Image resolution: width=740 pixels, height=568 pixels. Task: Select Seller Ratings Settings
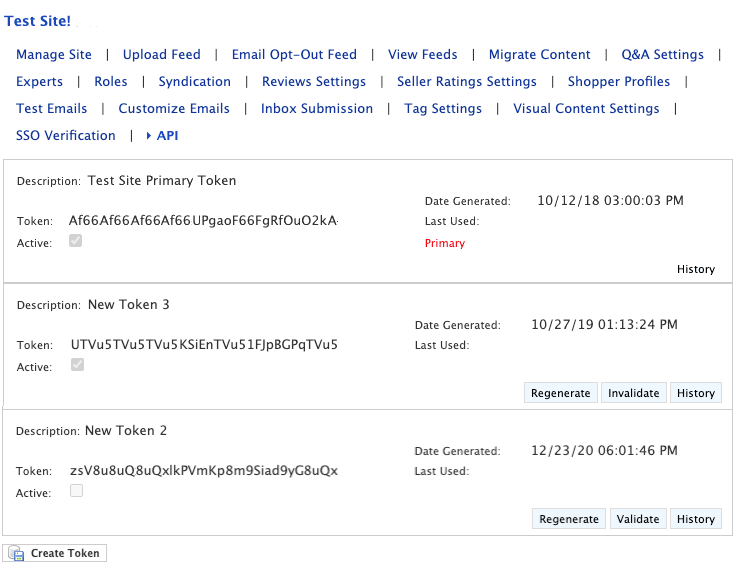(467, 82)
